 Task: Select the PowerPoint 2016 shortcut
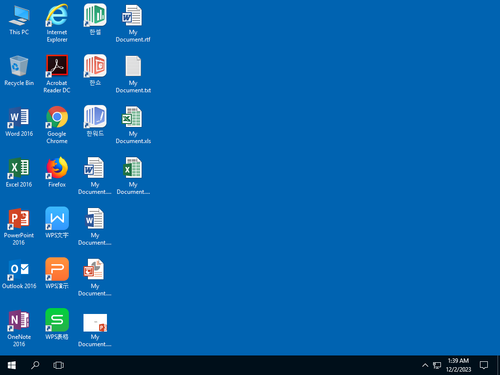click(19, 227)
